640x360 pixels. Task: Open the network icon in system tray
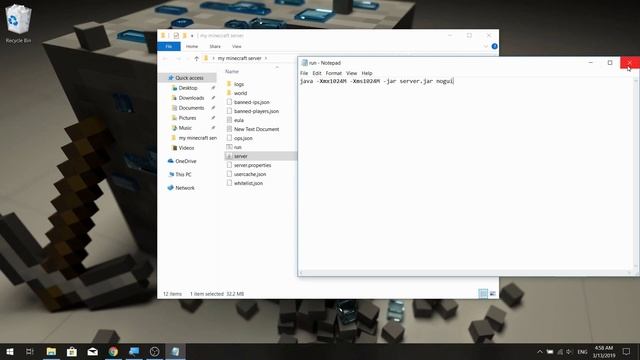pos(560,351)
